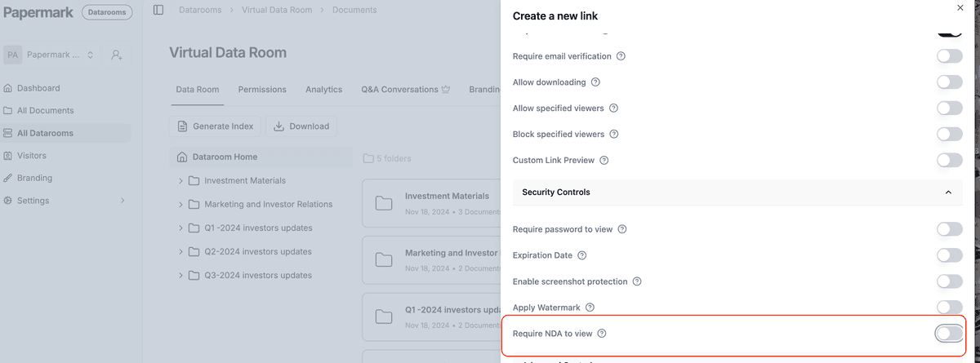Enable Require NDA to view toggle

949,334
